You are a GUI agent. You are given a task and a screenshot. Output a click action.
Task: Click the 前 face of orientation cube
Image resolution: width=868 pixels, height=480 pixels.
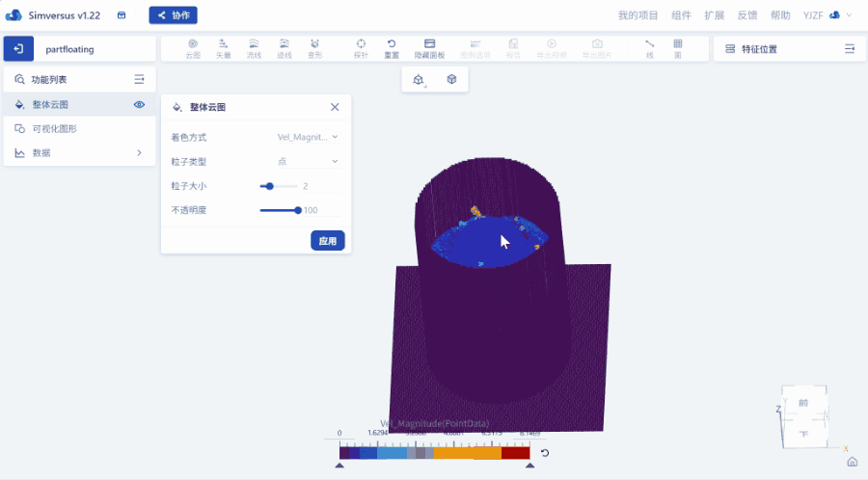point(803,403)
